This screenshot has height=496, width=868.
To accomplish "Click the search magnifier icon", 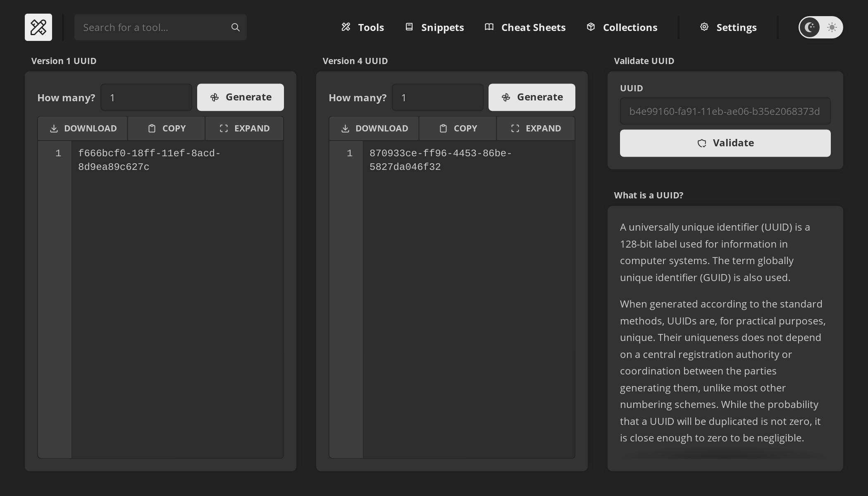I will (x=235, y=27).
